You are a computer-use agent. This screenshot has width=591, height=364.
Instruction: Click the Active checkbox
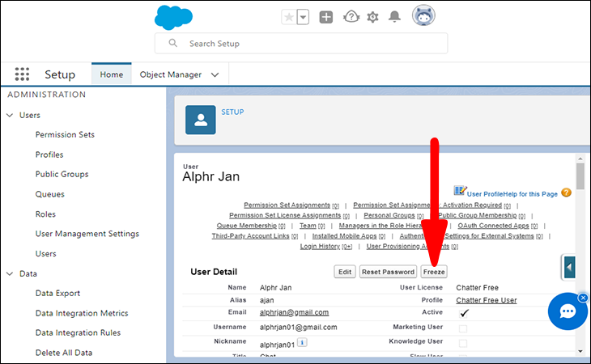(464, 313)
